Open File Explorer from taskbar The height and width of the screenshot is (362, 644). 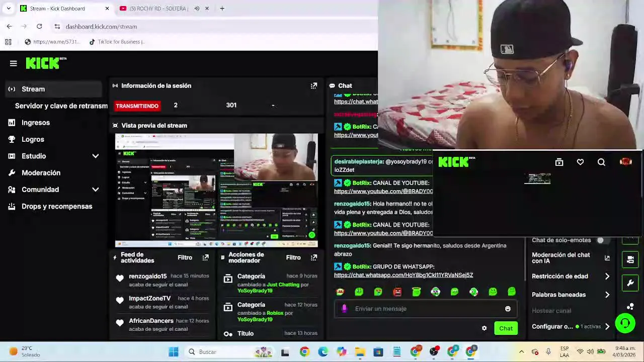[x=360, y=352]
